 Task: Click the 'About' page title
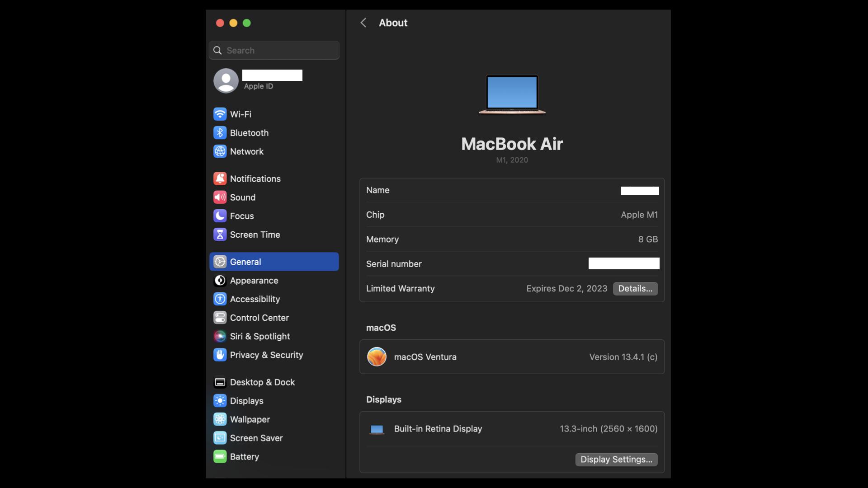pyautogui.click(x=393, y=23)
